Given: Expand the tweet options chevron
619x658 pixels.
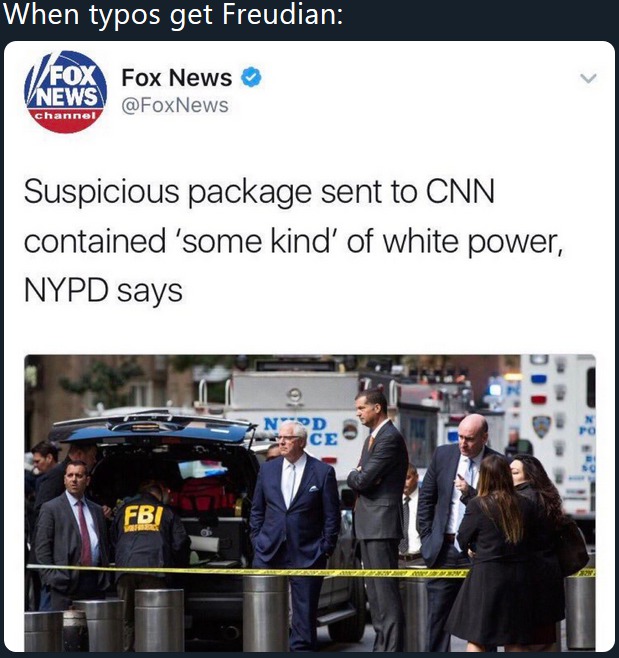Looking at the screenshot, I should point(588,78).
